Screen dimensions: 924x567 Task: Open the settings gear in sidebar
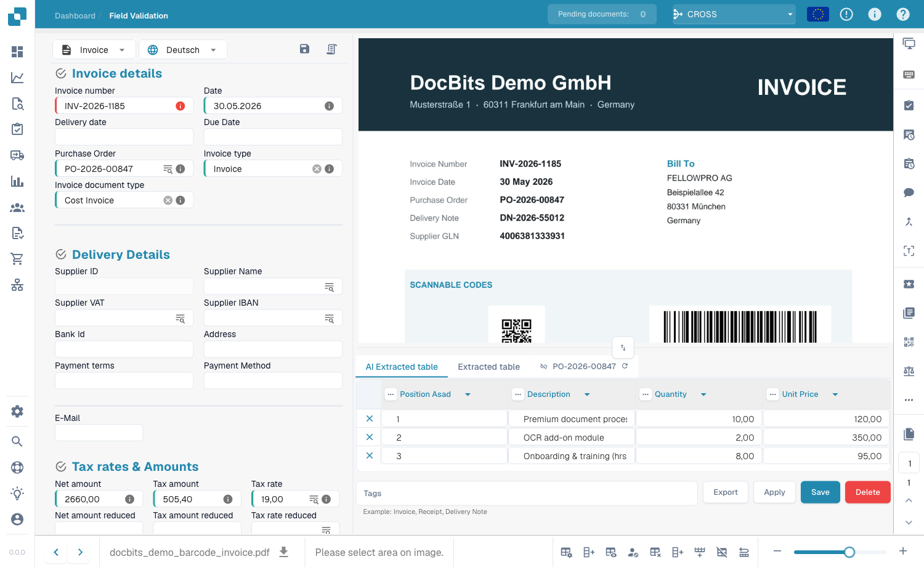[x=17, y=411]
